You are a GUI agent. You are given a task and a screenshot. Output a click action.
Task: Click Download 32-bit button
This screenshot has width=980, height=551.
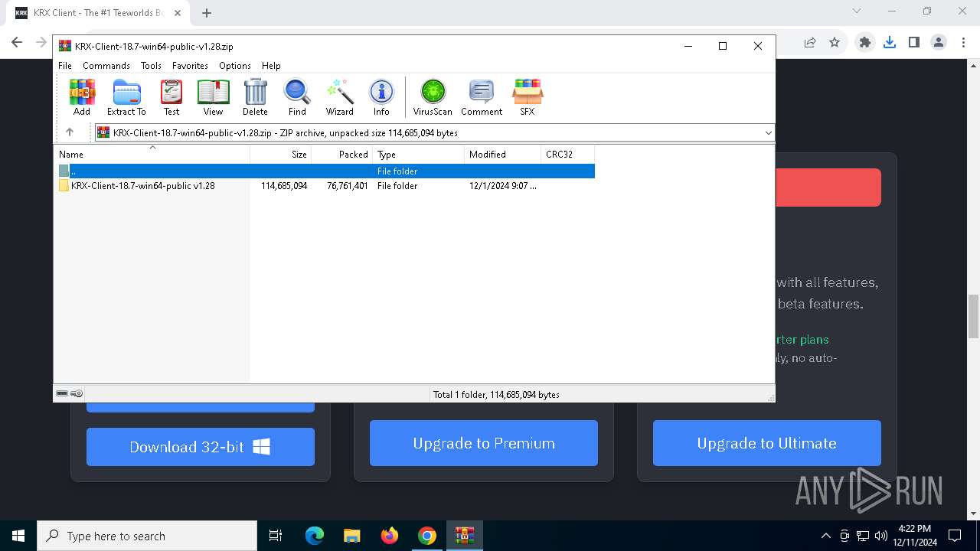point(201,447)
